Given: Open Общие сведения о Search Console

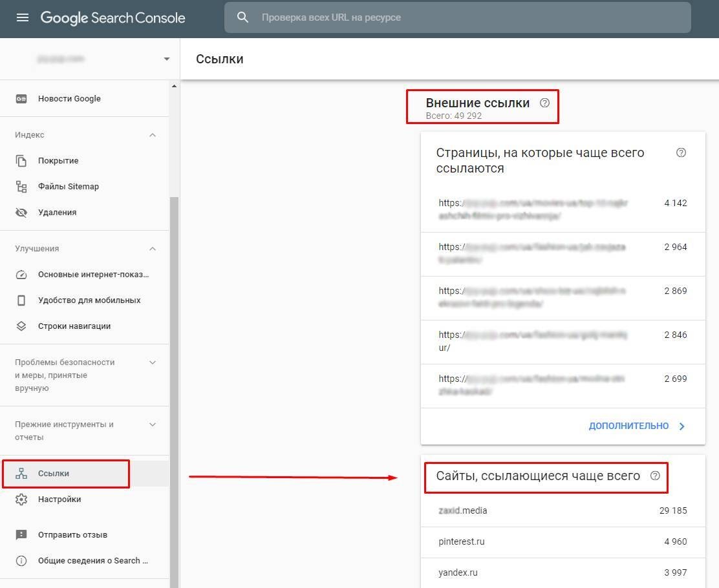Looking at the screenshot, I should click(23, 560).
